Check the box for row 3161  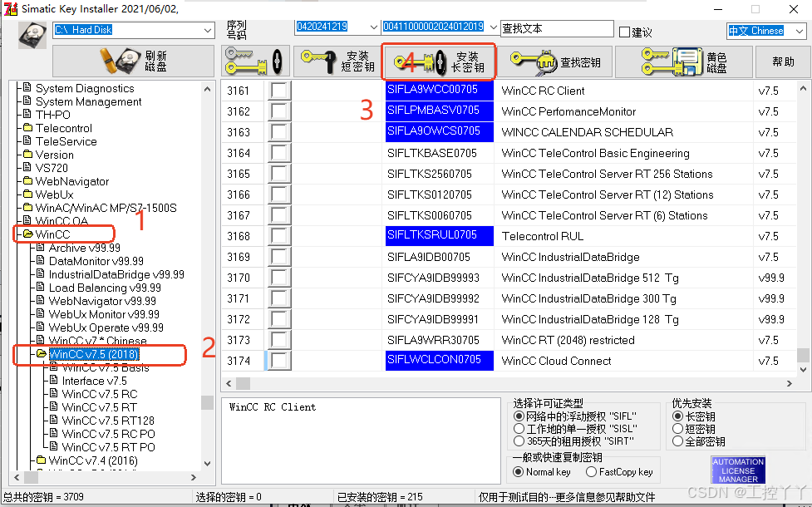278,91
